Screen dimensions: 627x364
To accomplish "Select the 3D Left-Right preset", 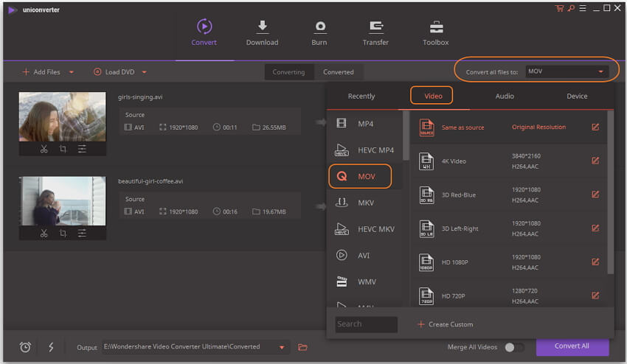I will (x=508, y=228).
